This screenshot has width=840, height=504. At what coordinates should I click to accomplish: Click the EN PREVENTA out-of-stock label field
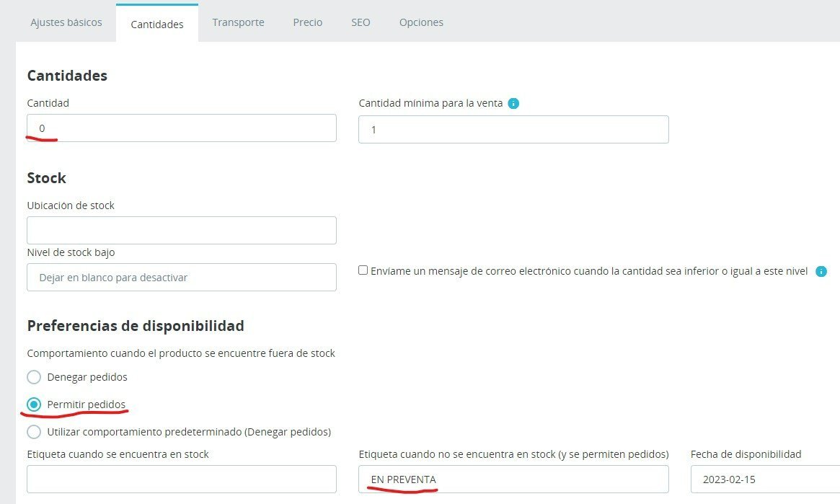pos(513,479)
